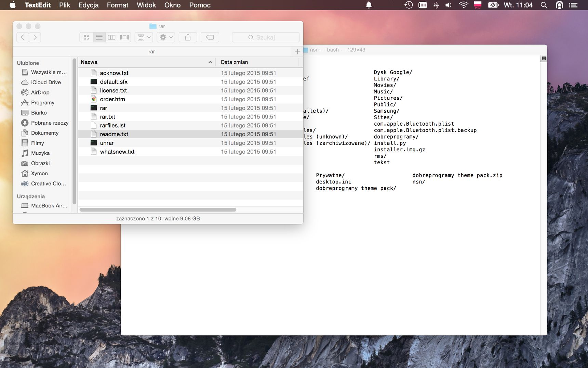
Task: Switch Finder to icon view
Action: pos(86,37)
